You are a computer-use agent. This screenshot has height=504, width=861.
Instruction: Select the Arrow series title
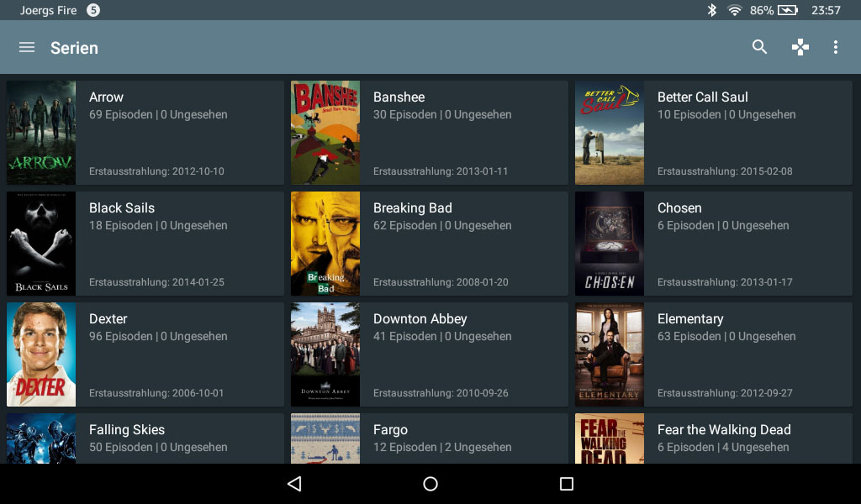tap(106, 97)
